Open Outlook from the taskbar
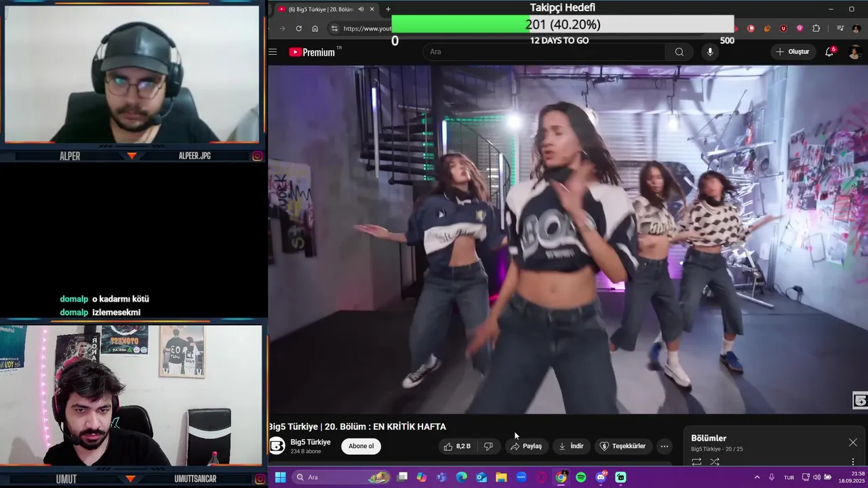Viewport: 868px width, 488px height. pyautogui.click(x=481, y=477)
